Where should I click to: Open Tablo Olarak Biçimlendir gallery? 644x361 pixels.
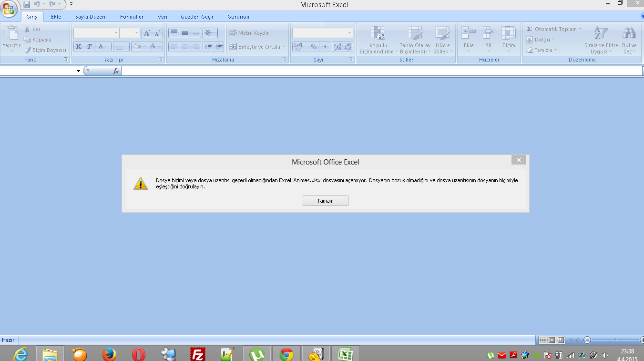415,40
